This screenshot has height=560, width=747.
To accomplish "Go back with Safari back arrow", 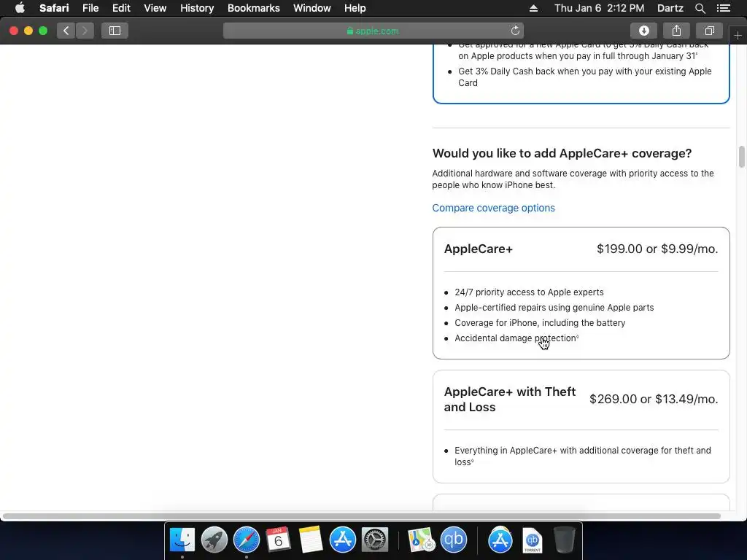I will click(x=66, y=31).
